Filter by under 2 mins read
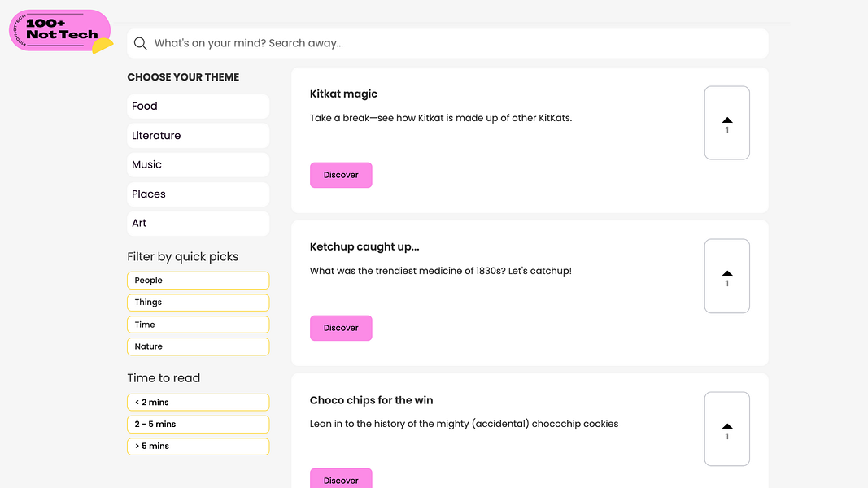 198,403
